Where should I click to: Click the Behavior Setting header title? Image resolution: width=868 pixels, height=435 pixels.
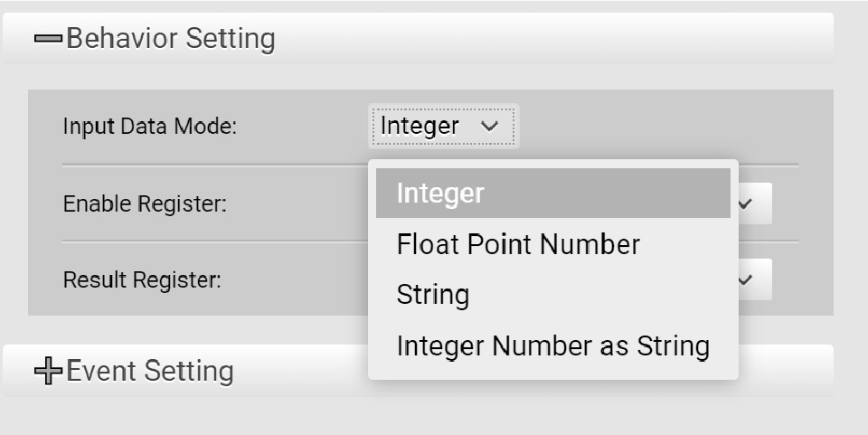[170, 39]
